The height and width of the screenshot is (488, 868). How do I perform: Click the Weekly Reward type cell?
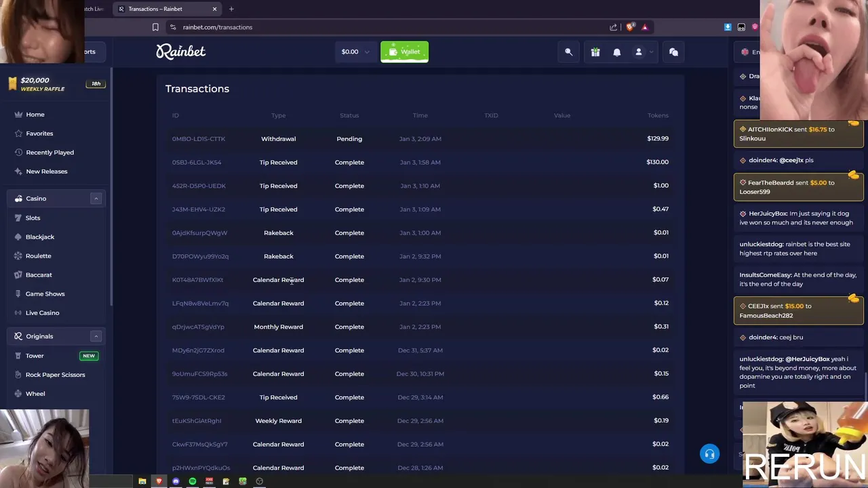tap(279, 421)
